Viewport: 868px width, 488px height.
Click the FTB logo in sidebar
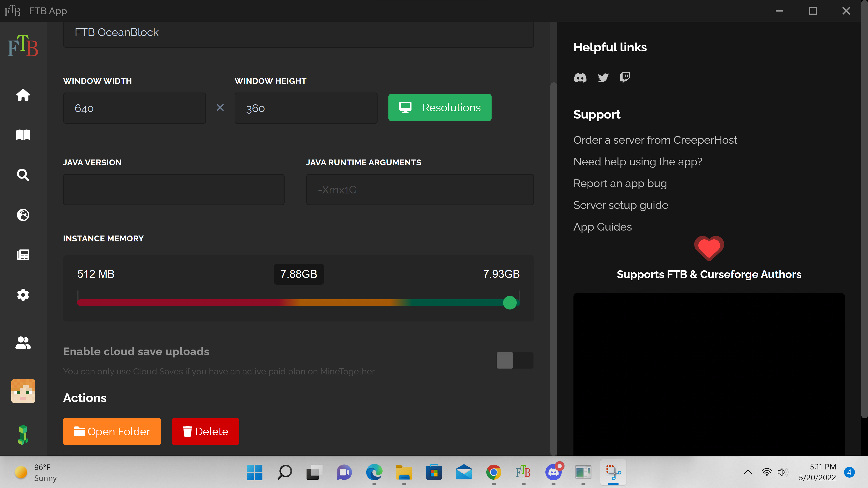tap(23, 45)
